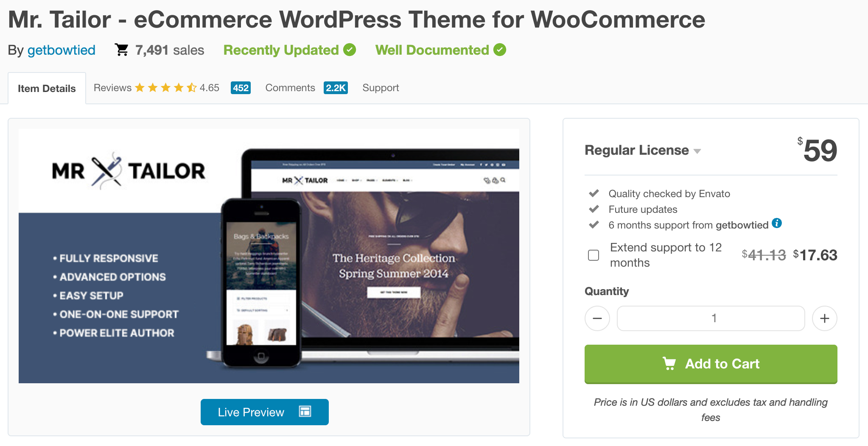Click the support info icon
Screen dimensions: 868x446
[777, 223]
